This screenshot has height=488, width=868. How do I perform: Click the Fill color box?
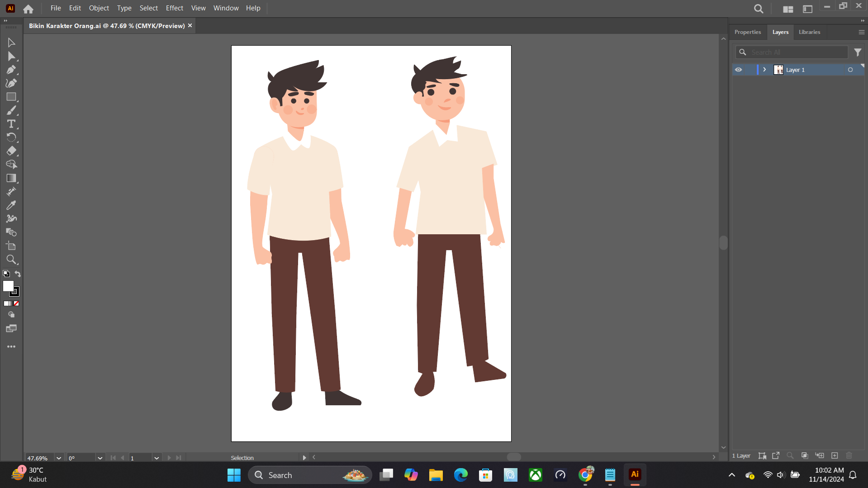coord(8,286)
